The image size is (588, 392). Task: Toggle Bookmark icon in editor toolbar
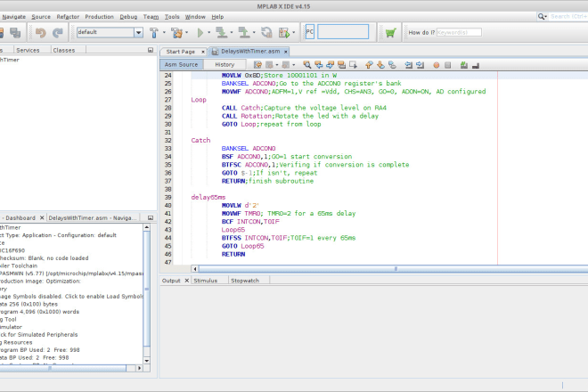[x=392, y=65]
